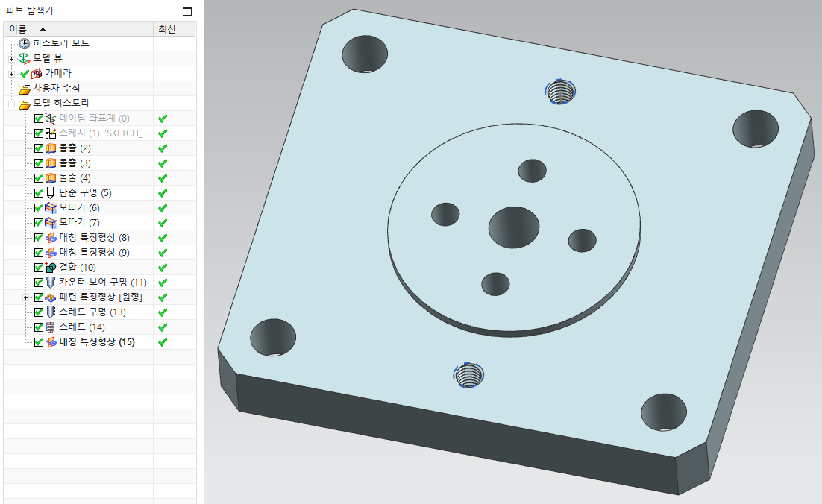Click the up-to-date check mark in 돌출 (2) row
The width and height of the screenshot is (822, 504).
point(163,148)
